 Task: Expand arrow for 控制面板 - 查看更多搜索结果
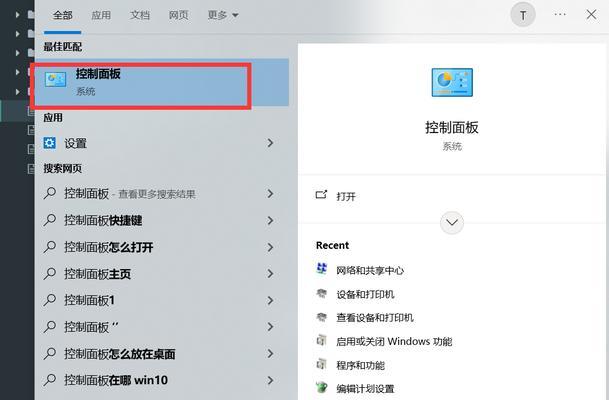tap(270, 193)
